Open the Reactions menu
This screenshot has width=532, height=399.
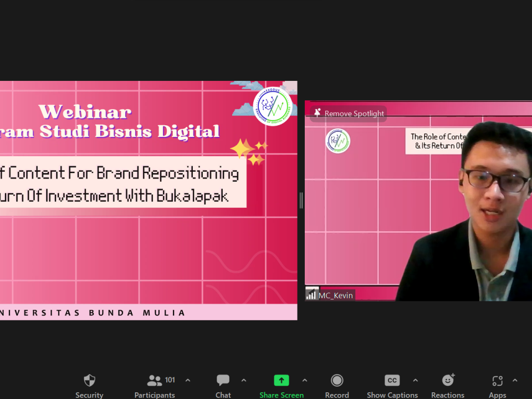(x=448, y=386)
